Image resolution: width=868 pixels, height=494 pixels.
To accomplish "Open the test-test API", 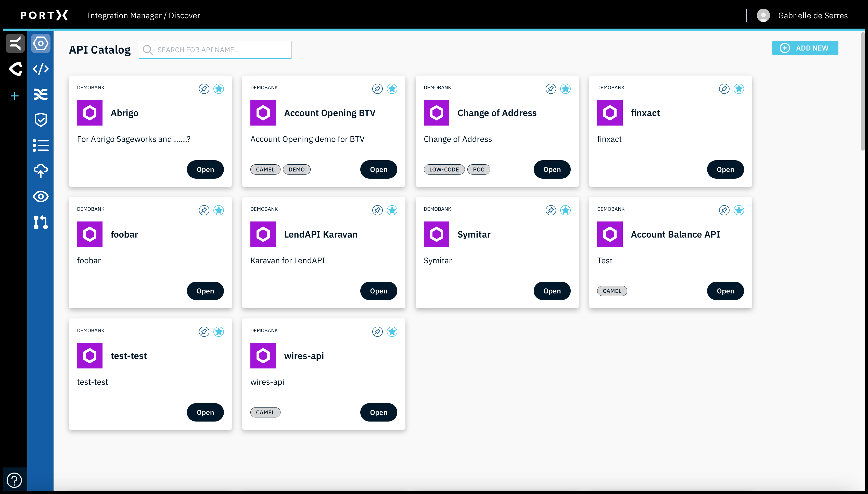I will click(x=205, y=413).
